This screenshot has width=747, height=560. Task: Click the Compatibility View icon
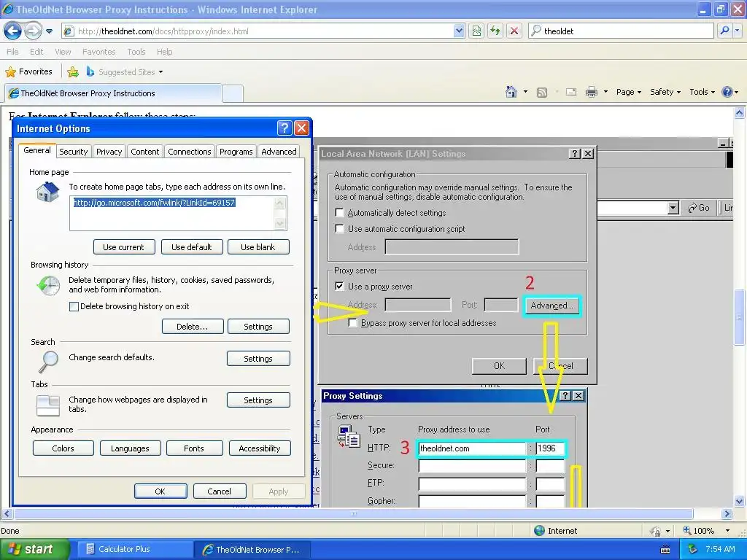(x=476, y=31)
